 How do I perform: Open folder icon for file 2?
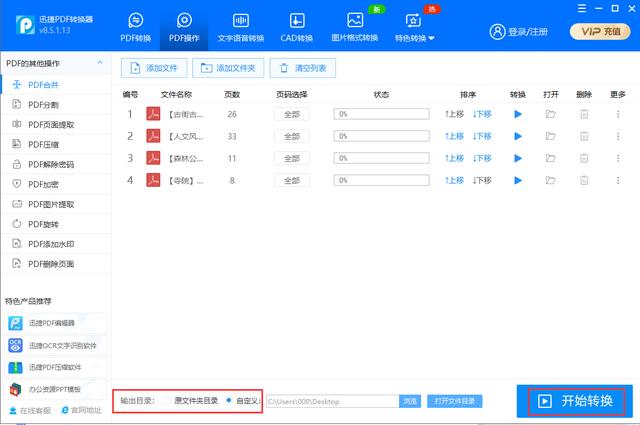[551, 136]
